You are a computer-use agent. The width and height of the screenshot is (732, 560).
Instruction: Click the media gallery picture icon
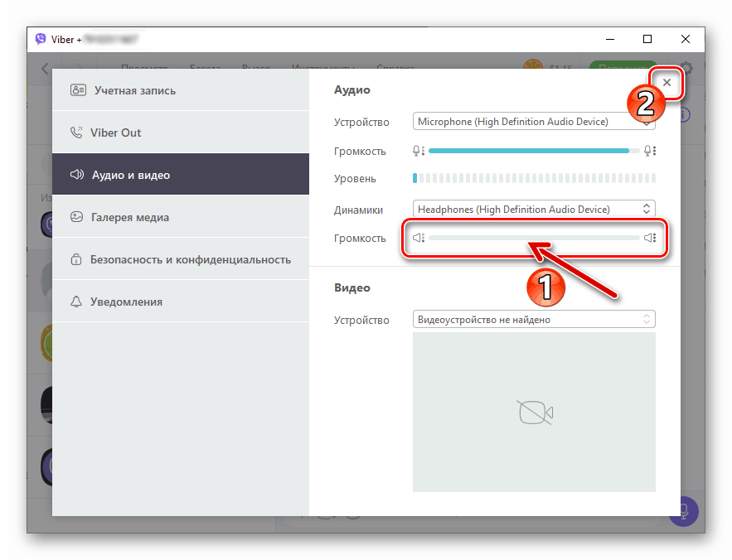[76, 216]
